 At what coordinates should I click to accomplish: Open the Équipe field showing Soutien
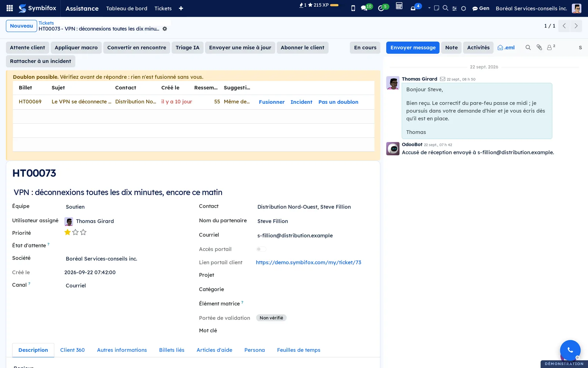[126, 207]
